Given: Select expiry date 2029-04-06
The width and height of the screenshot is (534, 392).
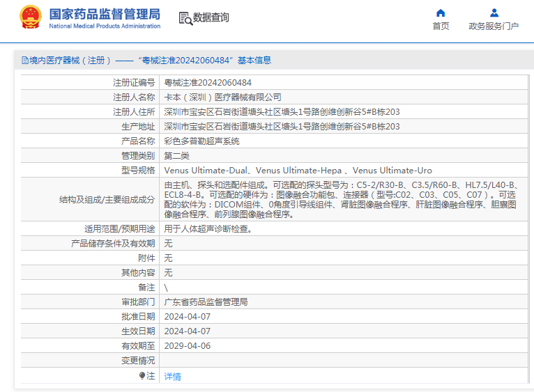Looking at the screenshot, I should click(x=188, y=346).
